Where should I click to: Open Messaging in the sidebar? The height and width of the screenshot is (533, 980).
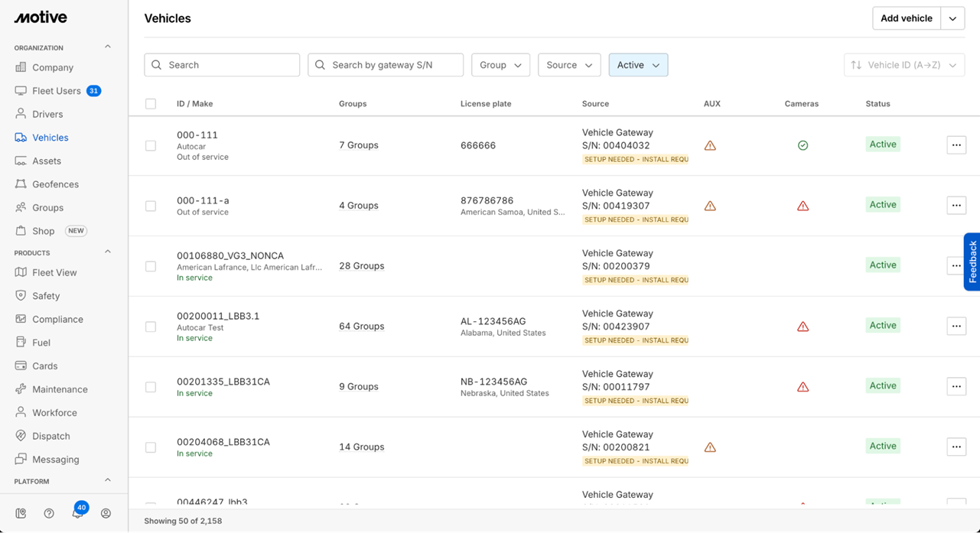point(56,459)
